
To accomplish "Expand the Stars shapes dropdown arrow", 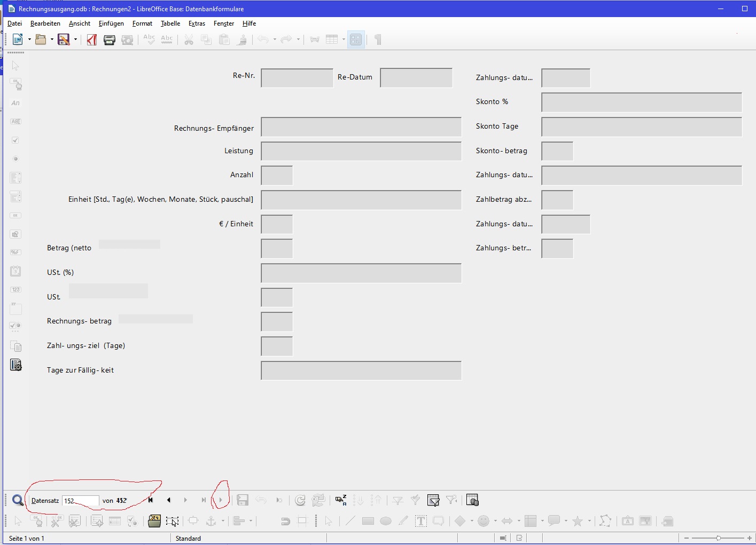I will pyautogui.click(x=589, y=521).
